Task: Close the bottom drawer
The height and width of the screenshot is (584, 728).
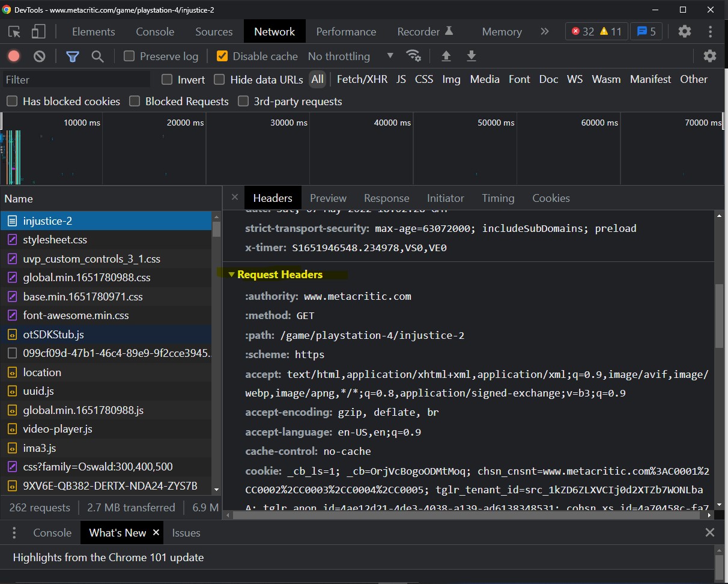Action: coord(710,532)
